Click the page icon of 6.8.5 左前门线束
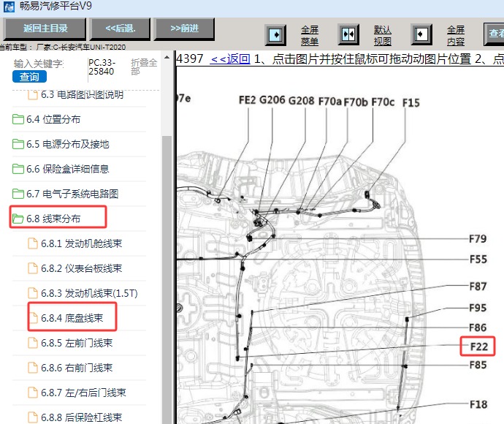504x424 pixels. click(33, 343)
